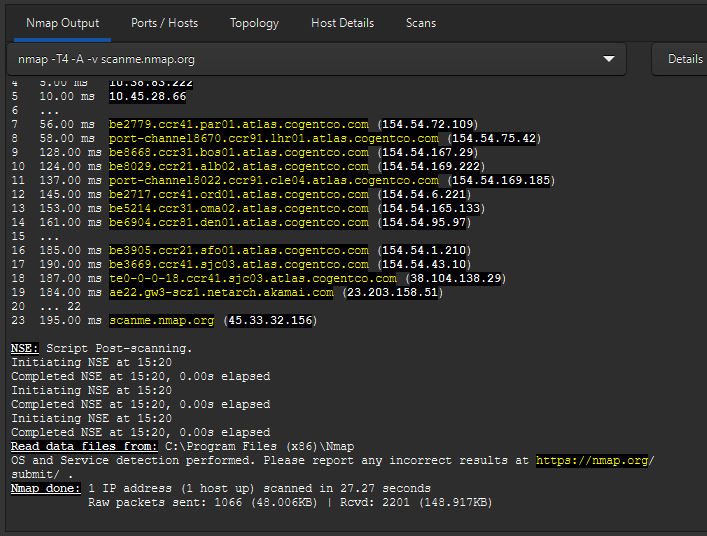707x536 pixels.
Task: Select hostname be8029.ccr21.alb02.atlas.cogentco.com
Action: (x=239, y=166)
